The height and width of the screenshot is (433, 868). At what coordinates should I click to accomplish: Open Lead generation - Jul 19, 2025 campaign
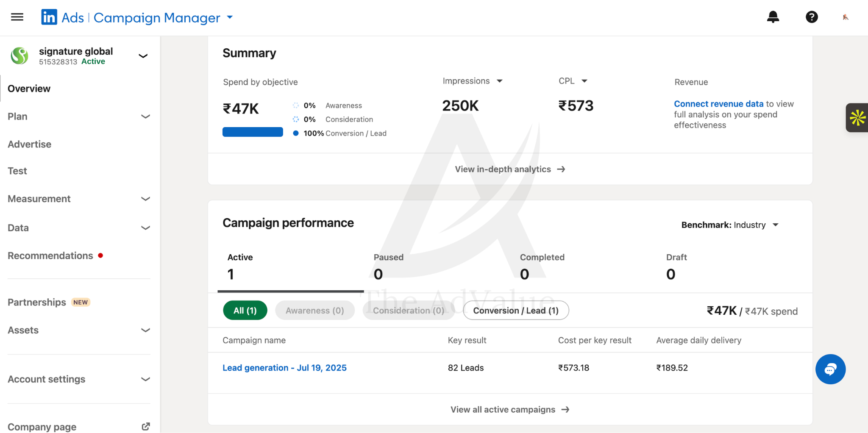pyautogui.click(x=284, y=368)
